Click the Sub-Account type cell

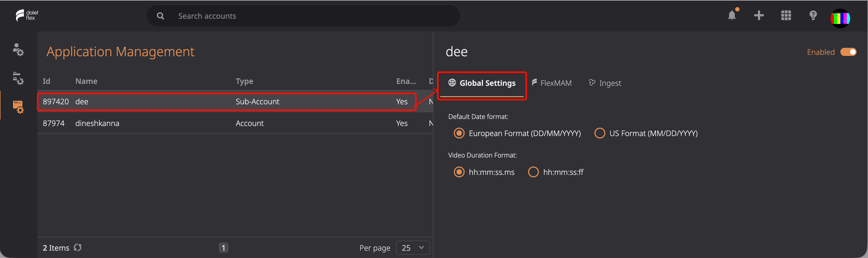[x=258, y=102]
